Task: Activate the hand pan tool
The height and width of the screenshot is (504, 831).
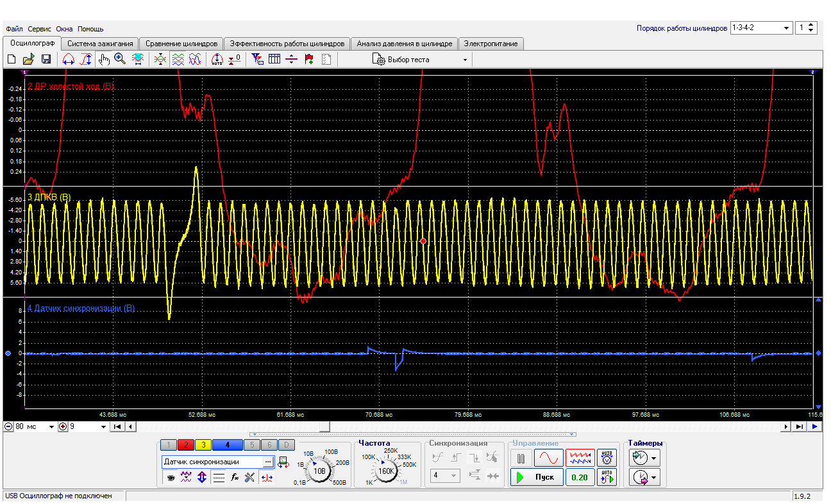Action: click(104, 60)
